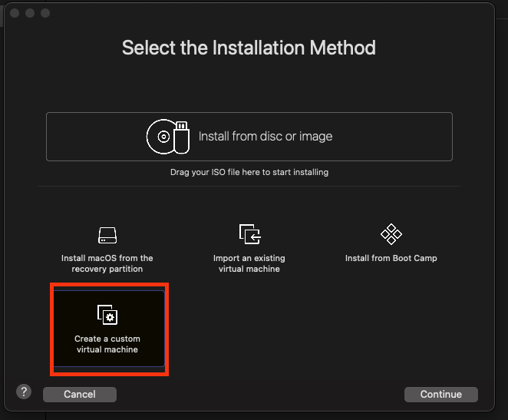Viewport: 508px width, 420px height.
Task: Close the installation dialog window
Action: [15, 14]
